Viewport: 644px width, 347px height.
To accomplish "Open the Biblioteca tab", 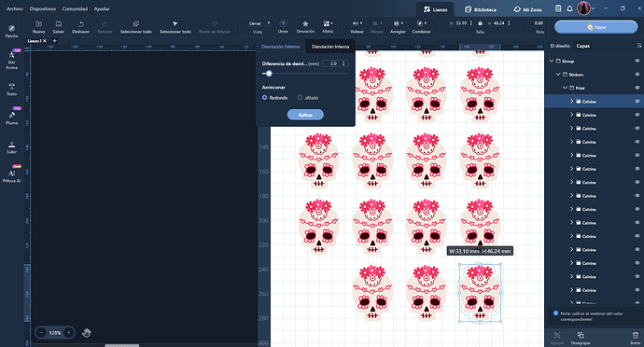I will tap(481, 9).
